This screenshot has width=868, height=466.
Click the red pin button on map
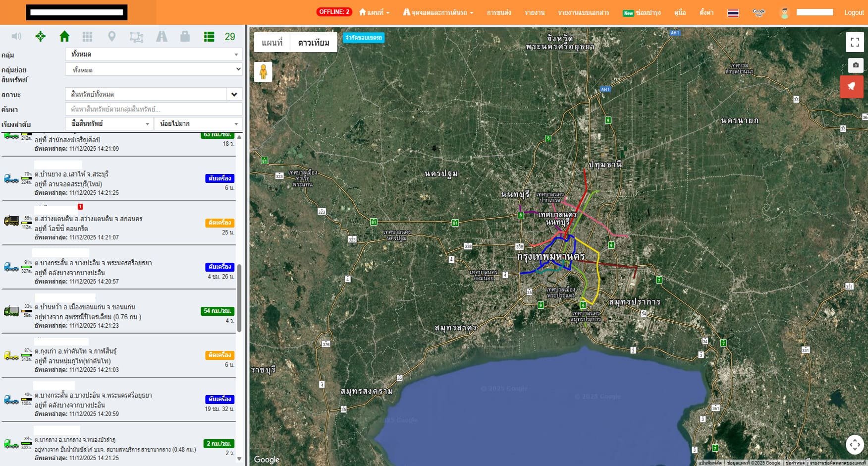pyautogui.click(x=851, y=87)
